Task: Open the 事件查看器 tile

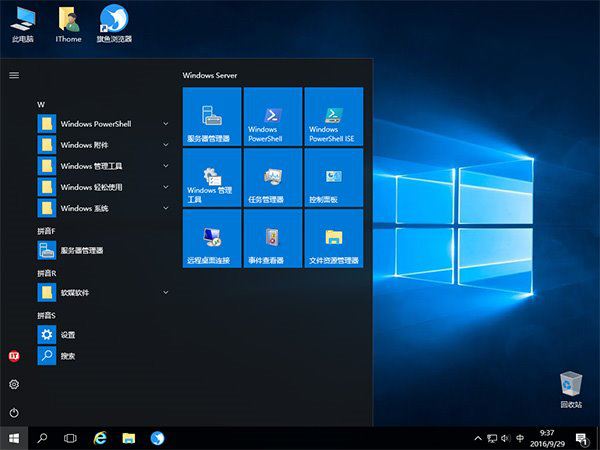Action: [x=273, y=238]
